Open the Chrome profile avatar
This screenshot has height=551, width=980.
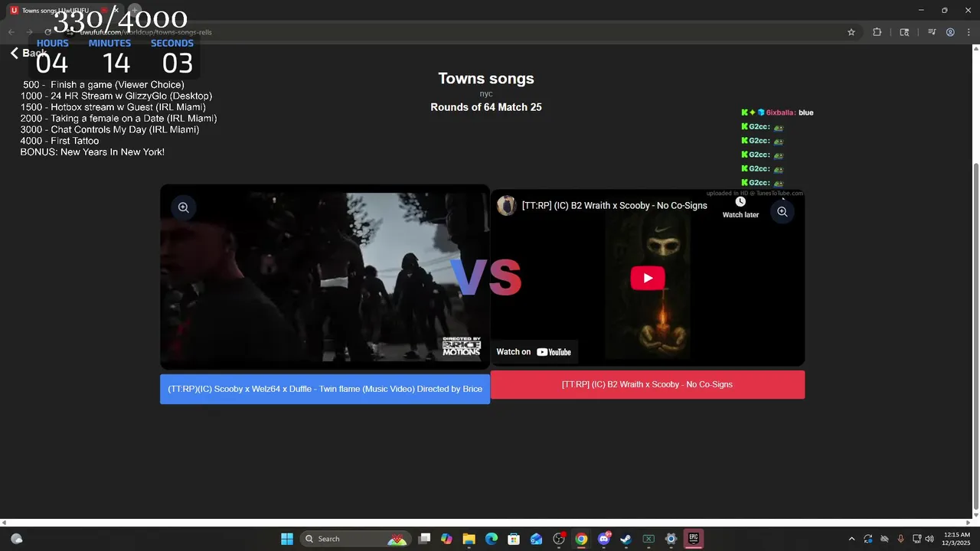point(950,32)
